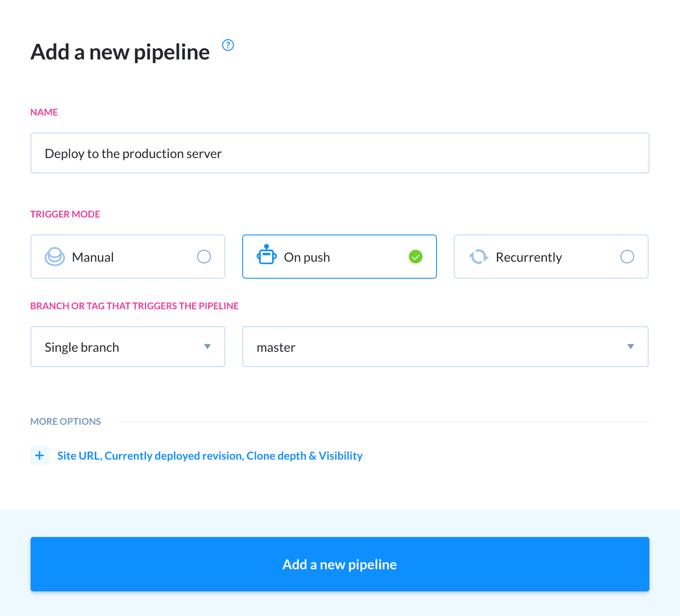Image resolution: width=680 pixels, height=616 pixels.
Task: Open the help question mark icon
Action: 228,45
